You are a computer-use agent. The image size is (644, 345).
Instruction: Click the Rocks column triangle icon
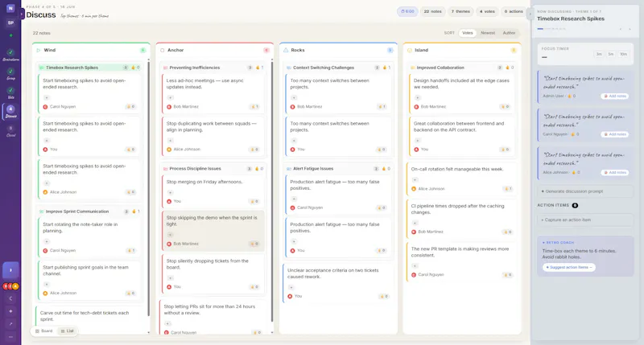286,50
